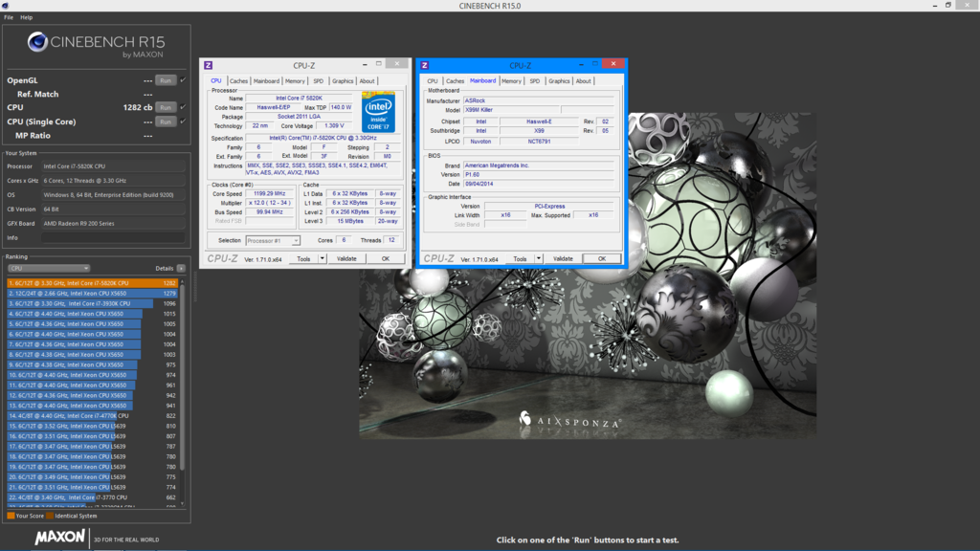Toggle the CPU test checkbox

pos(183,107)
